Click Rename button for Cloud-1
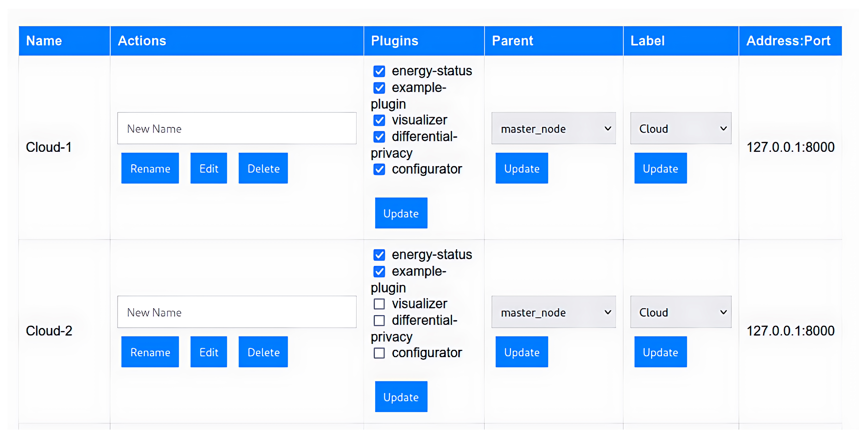 [x=150, y=168]
